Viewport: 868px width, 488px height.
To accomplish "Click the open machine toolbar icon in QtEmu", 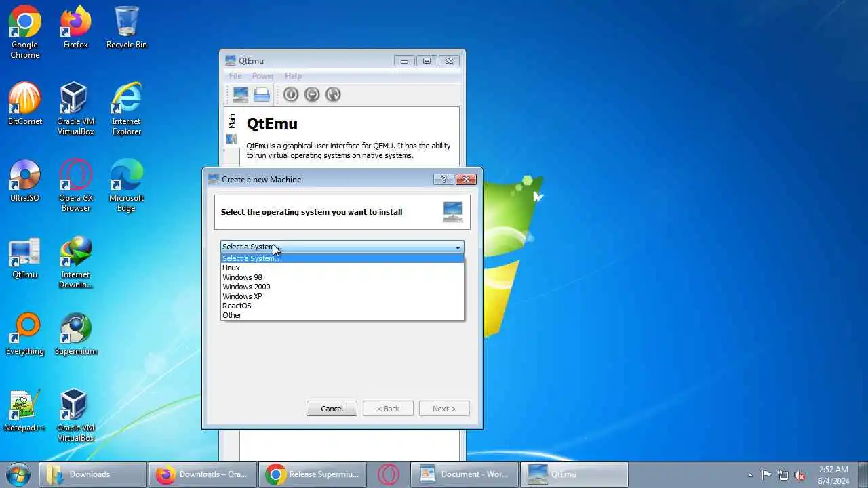I will point(262,95).
